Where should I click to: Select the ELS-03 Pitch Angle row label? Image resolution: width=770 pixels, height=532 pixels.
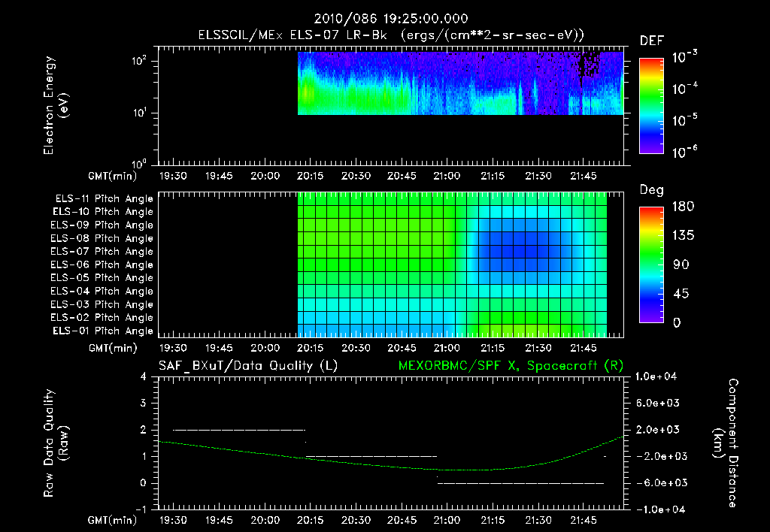[102, 304]
